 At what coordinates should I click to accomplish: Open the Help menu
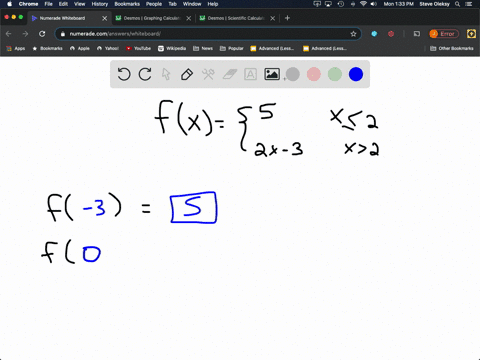213,4
